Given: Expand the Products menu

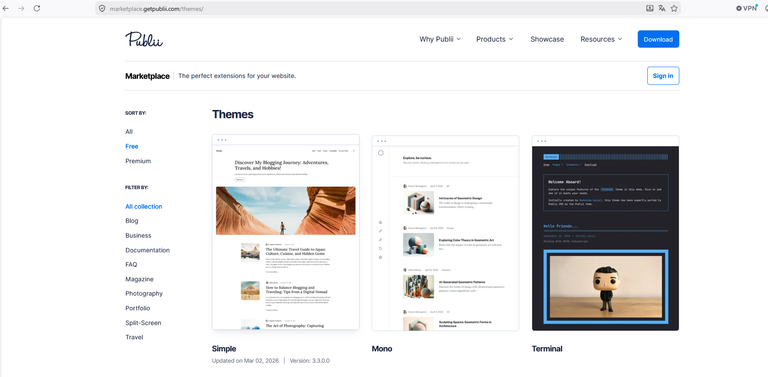Looking at the screenshot, I should (x=495, y=39).
